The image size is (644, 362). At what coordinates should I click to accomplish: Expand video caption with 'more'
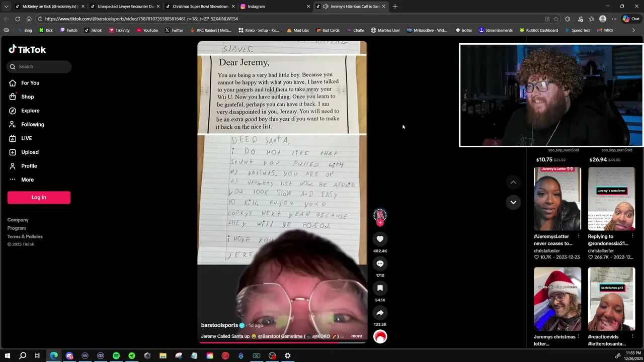pyautogui.click(x=356, y=336)
